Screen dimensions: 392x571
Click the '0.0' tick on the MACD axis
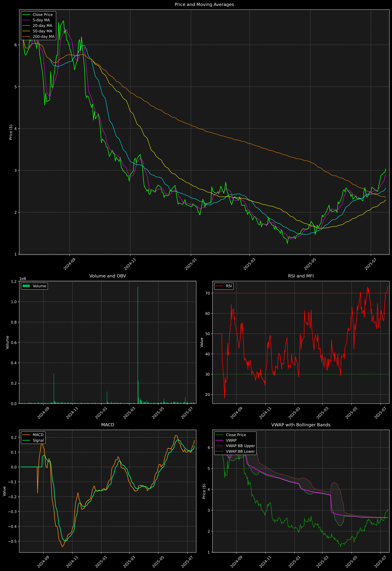point(14,467)
